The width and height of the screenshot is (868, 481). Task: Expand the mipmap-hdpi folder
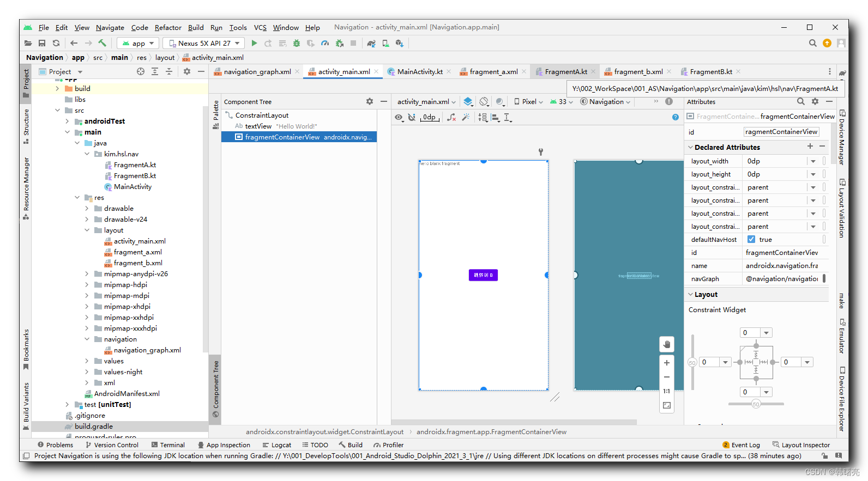click(x=87, y=285)
